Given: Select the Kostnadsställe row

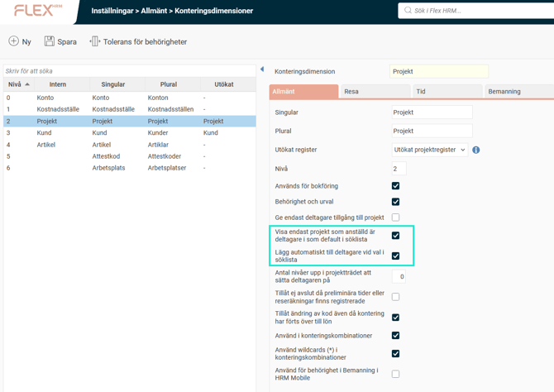Looking at the screenshot, I should tap(116, 109).
